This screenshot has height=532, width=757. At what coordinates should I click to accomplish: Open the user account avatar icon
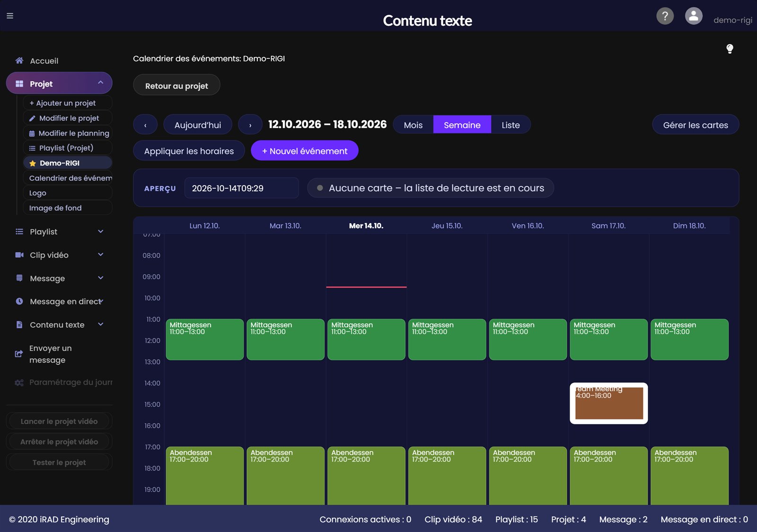coord(694,16)
